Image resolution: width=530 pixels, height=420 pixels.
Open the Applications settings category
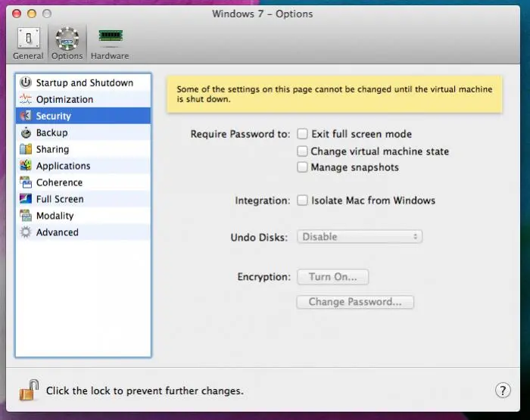click(x=63, y=166)
